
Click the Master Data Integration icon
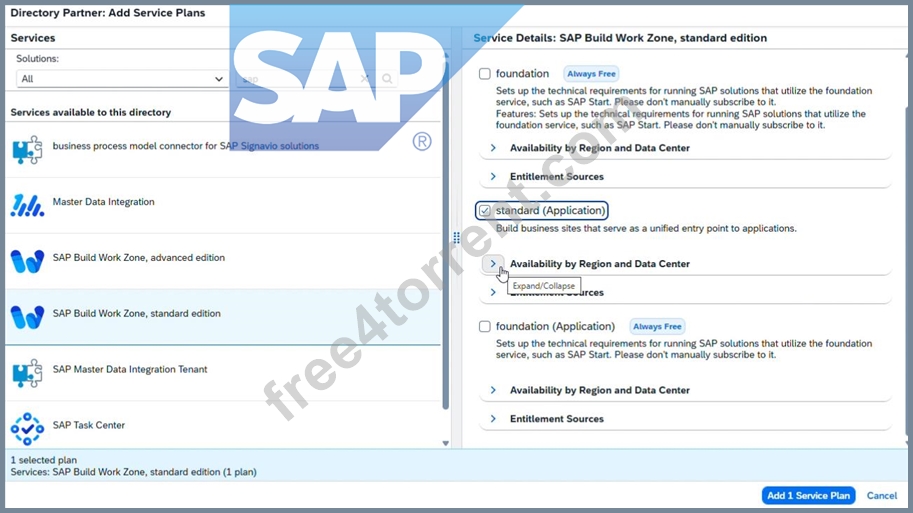click(27, 206)
